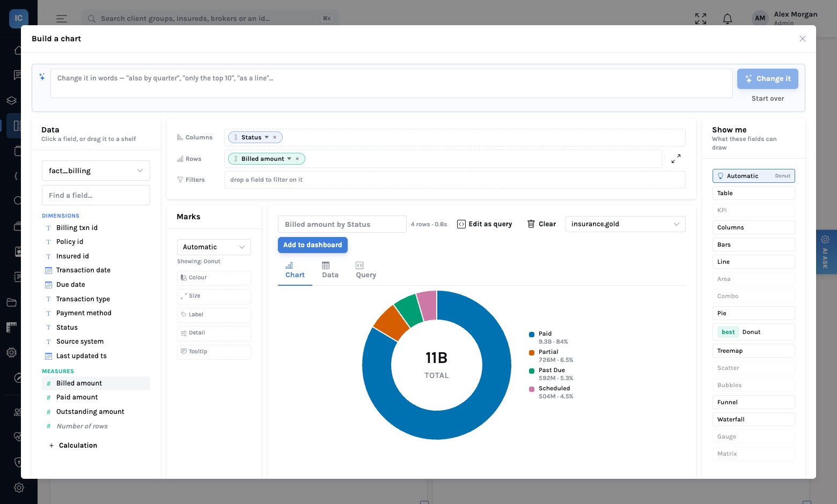Open the fact_billing table dropdown

pos(96,171)
